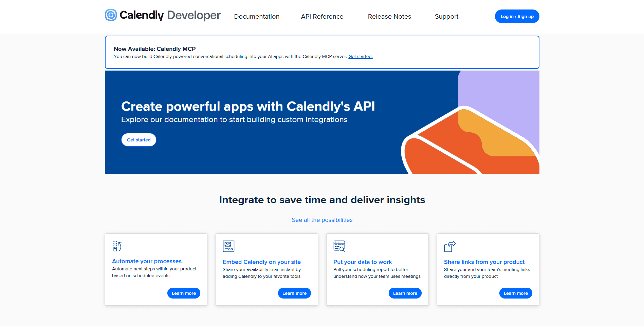
Task: Click the Create powerful apps with Calendly's API headline
Action: [x=248, y=107]
